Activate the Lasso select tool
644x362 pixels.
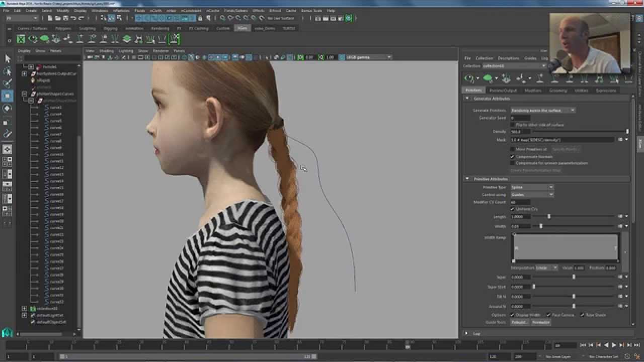click(x=8, y=71)
